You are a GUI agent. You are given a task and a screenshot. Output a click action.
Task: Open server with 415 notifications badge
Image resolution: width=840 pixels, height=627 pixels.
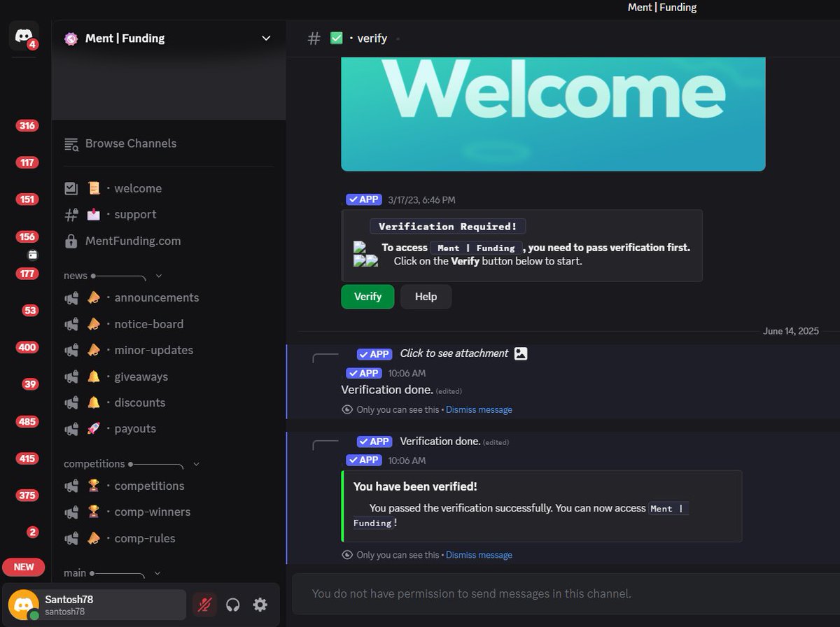tap(27, 458)
